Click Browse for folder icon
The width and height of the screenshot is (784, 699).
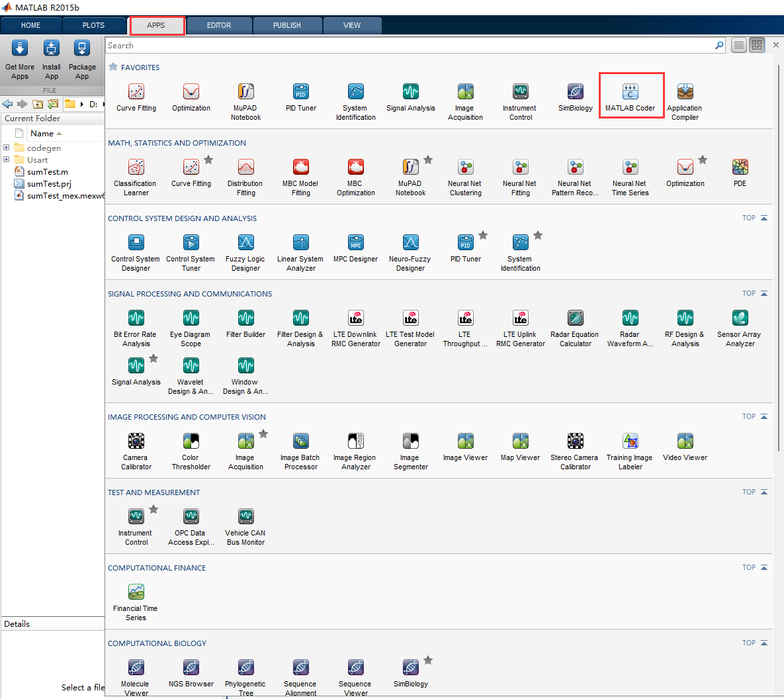[x=52, y=104]
